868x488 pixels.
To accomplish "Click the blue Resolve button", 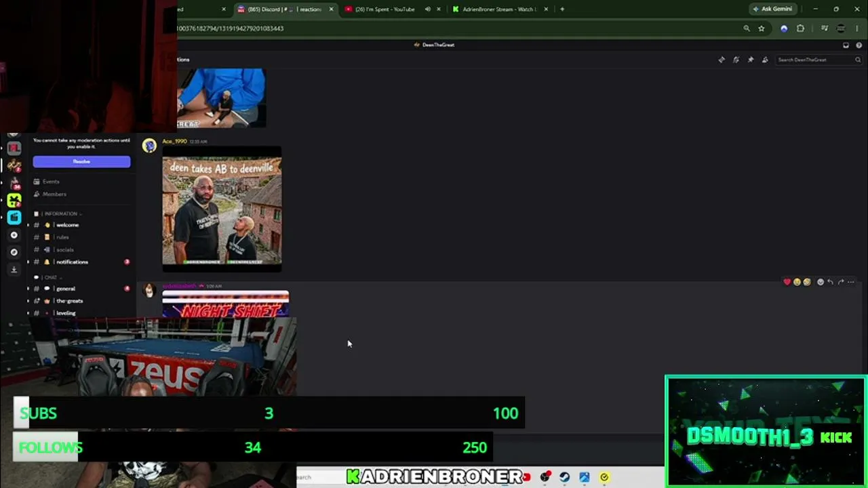I will coord(81,161).
